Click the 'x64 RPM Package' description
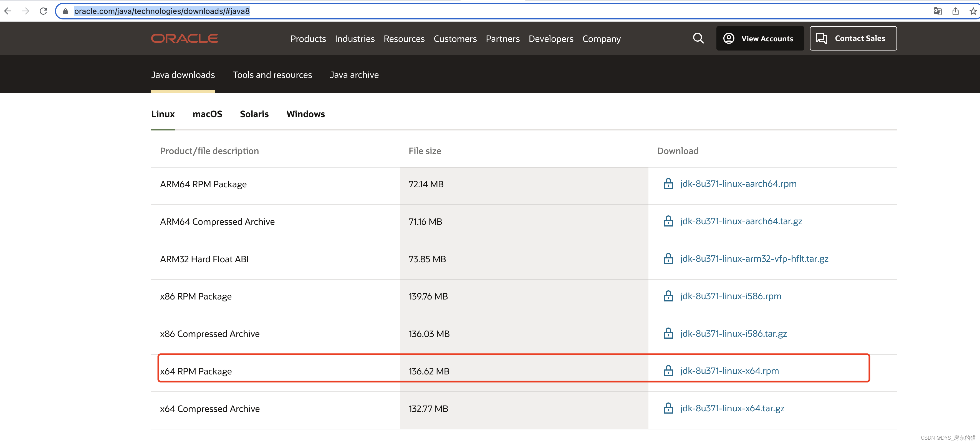Screen dimensions: 980x443 (x=196, y=371)
